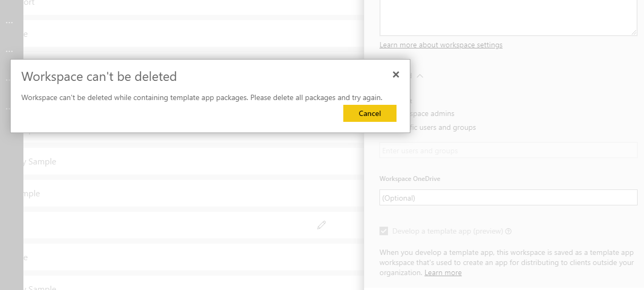Click the yellow Cancel button

coord(370,113)
